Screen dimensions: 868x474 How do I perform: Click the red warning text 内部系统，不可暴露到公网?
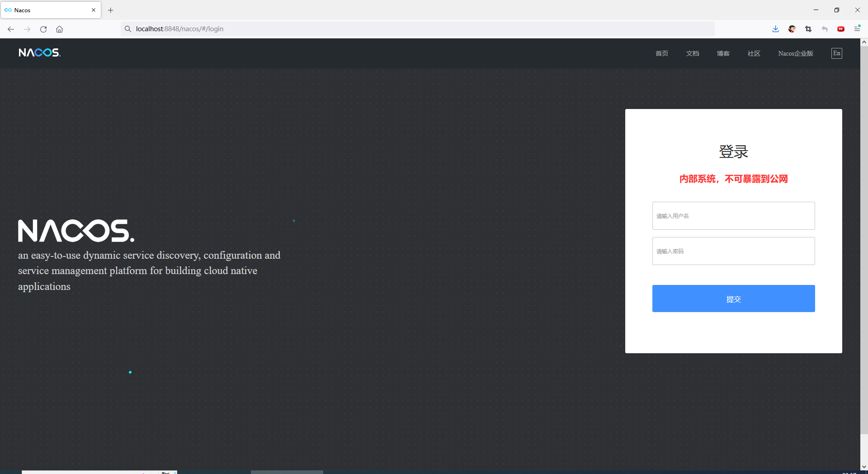point(733,179)
